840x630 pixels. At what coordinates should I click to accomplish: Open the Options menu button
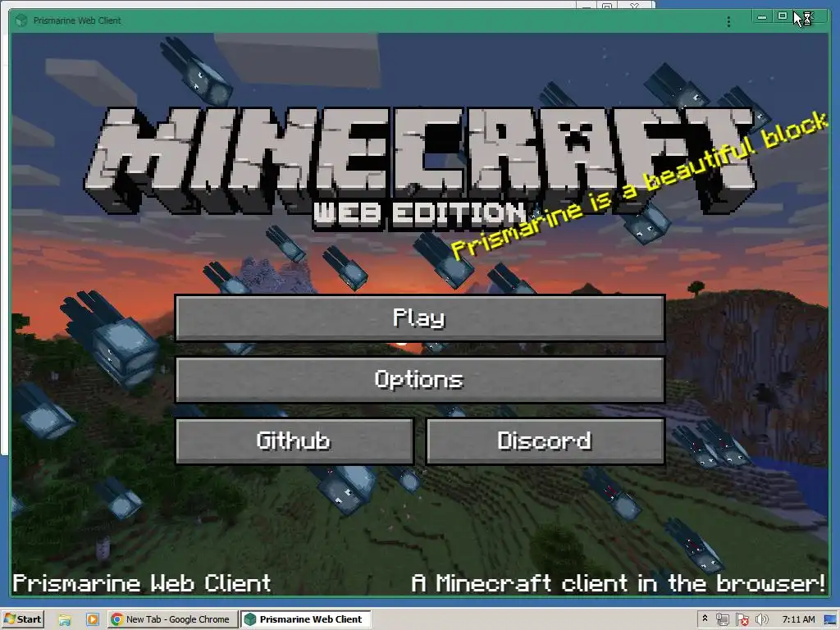[x=420, y=379]
